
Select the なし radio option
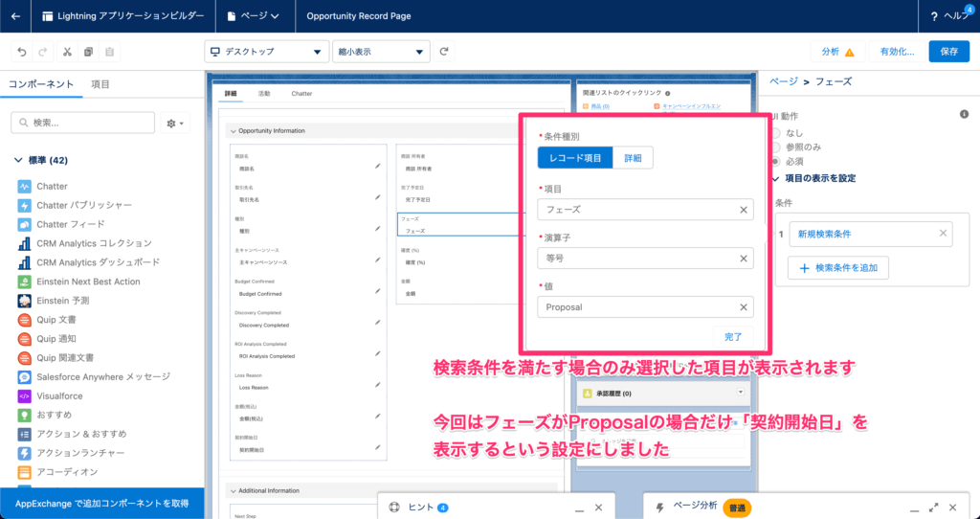[x=776, y=133]
